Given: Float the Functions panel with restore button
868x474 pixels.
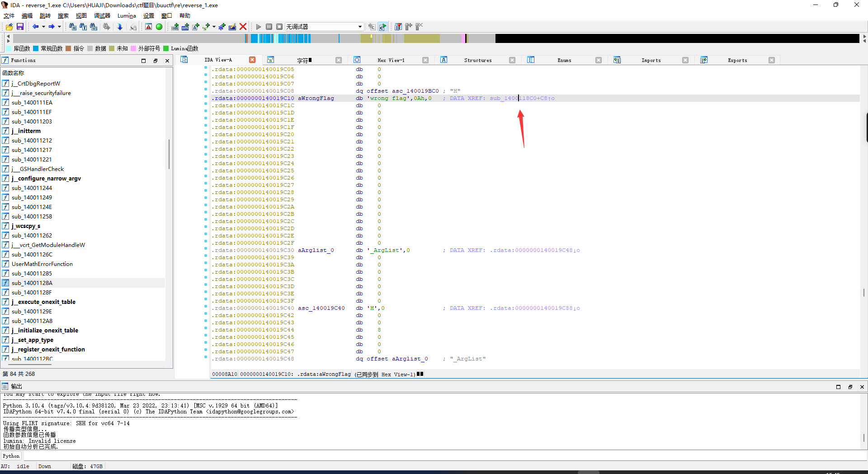Looking at the screenshot, I should tap(156, 61).
